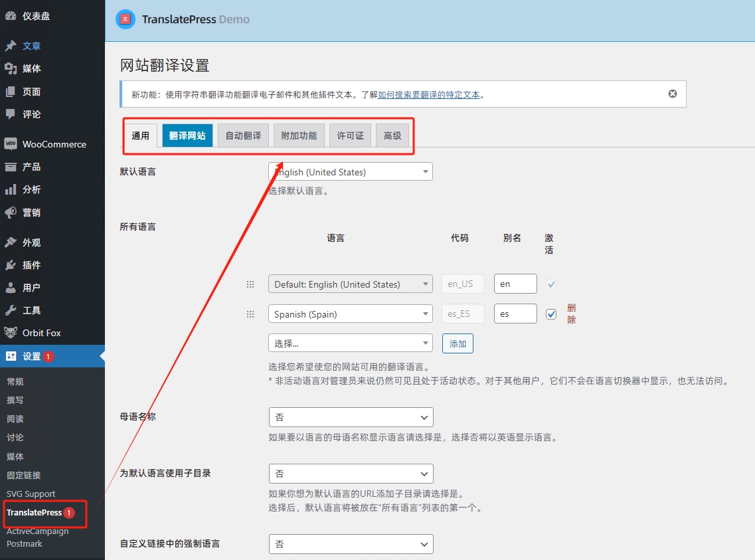Open the Default: English (United States) language dropdown
Screen dimensions: 755x560
pyautogui.click(x=351, y=284)
